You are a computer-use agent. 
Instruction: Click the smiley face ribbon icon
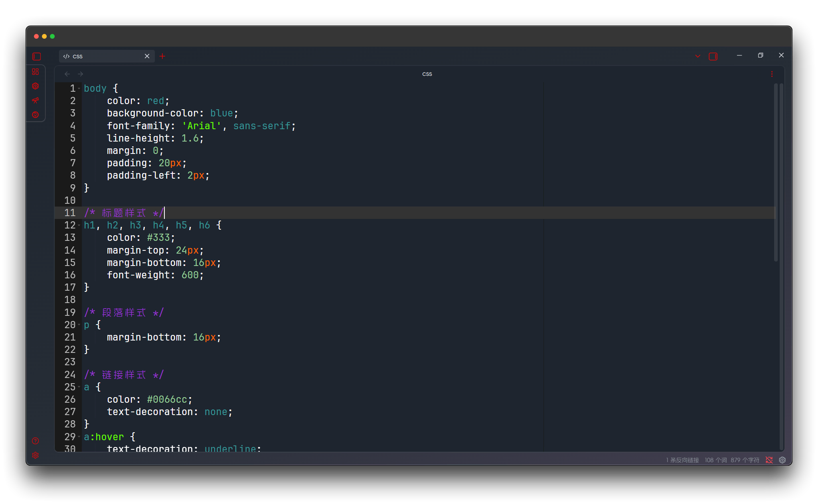point(36,115)
